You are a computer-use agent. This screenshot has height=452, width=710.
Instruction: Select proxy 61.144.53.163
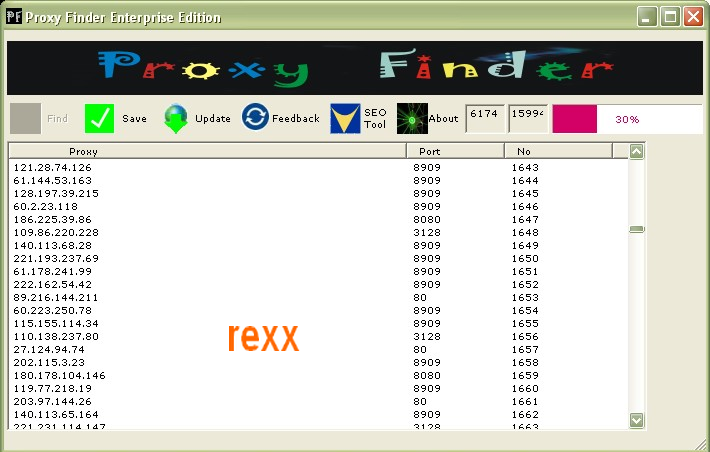[x=53, y=181]
